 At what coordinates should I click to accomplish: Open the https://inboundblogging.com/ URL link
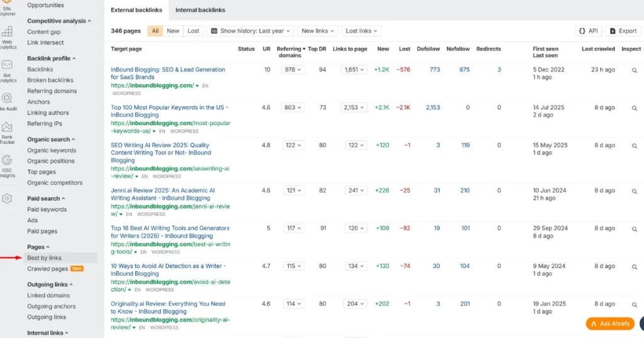pos(152,85)
